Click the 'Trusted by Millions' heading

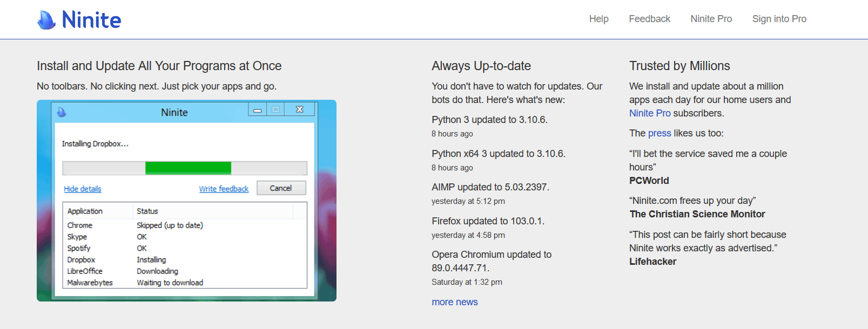coord(679,66)
